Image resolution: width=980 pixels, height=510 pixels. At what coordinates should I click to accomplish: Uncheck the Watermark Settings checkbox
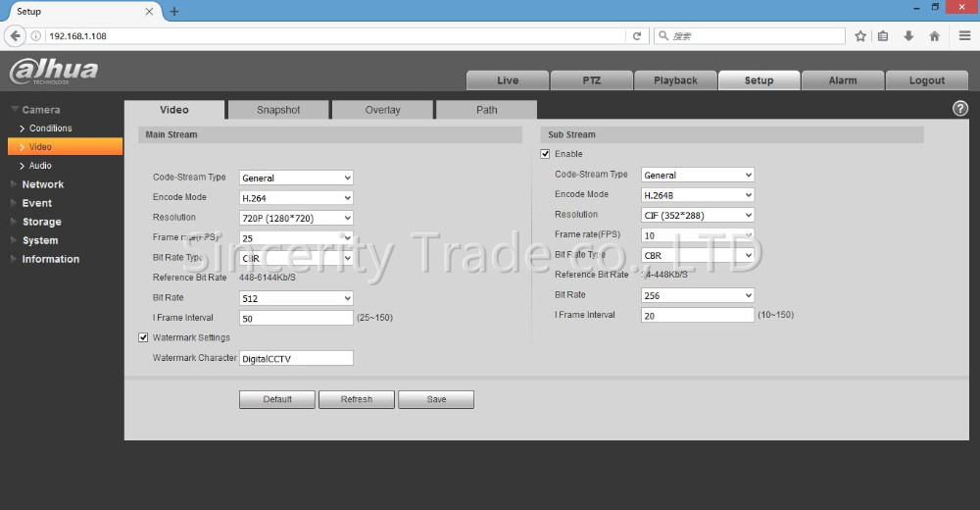[144, 337]
